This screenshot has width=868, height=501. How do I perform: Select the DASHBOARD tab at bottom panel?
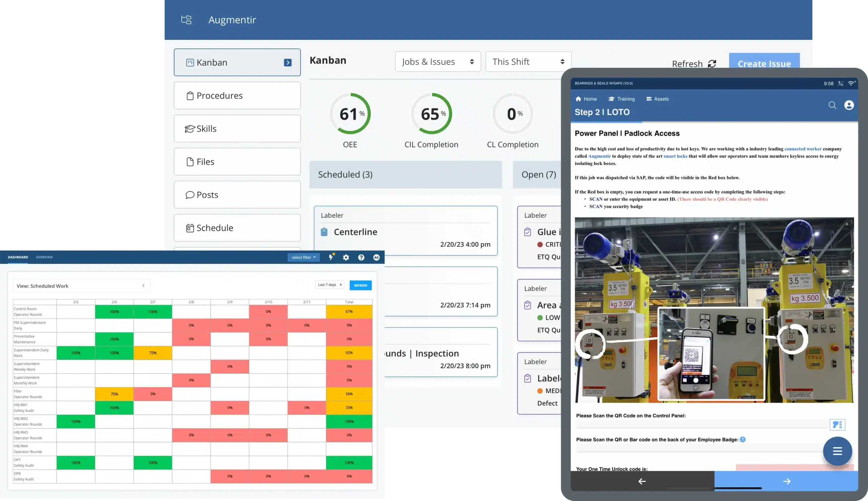(18, 257)
